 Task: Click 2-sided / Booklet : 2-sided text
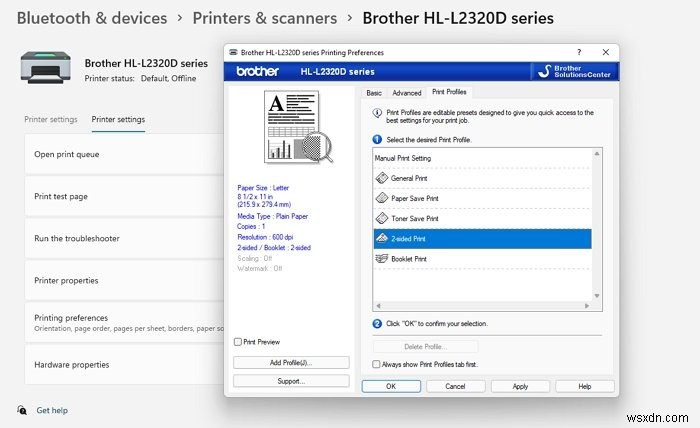tap(274, 247)
